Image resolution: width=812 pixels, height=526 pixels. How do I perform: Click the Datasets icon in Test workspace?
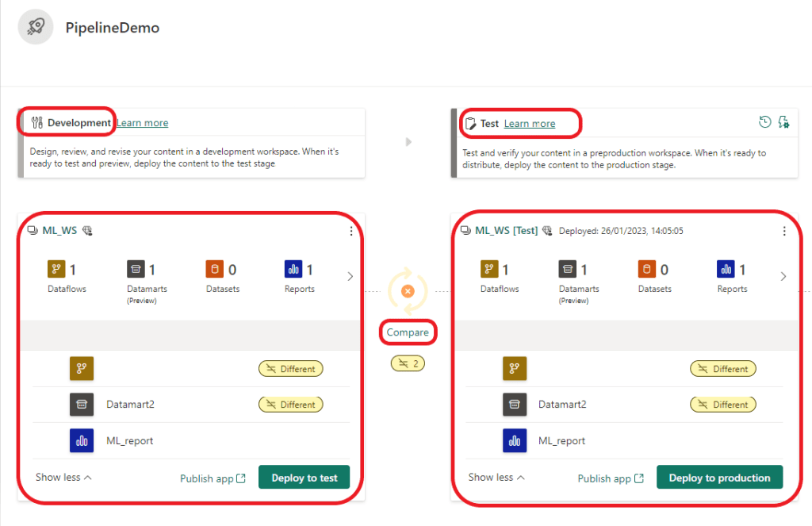[x=647, y=270]
